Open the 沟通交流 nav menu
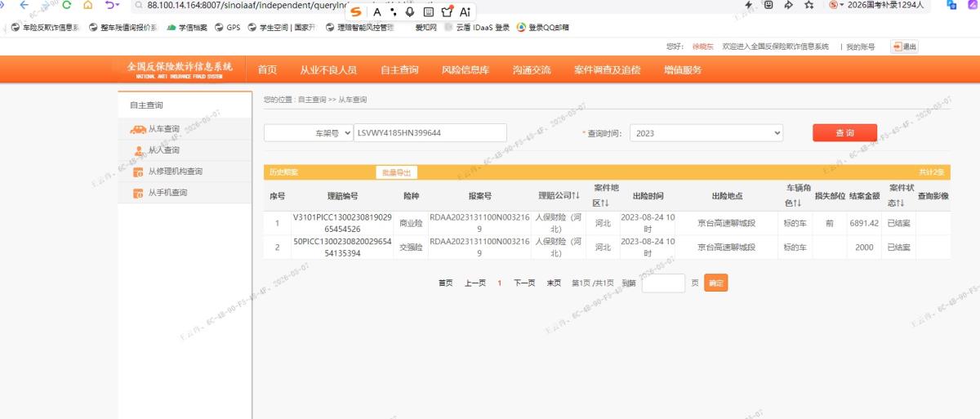The image size is (980, 419). coord(532,69)
